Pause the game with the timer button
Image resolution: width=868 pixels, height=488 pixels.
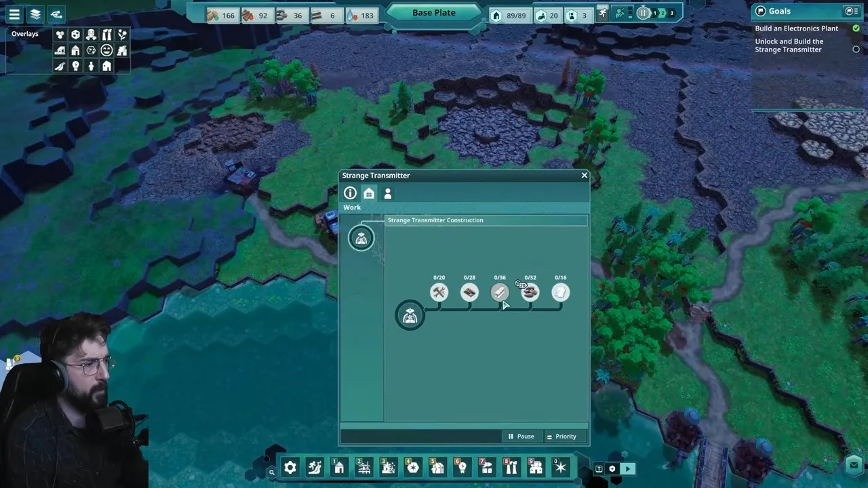(x=643, y=13)
